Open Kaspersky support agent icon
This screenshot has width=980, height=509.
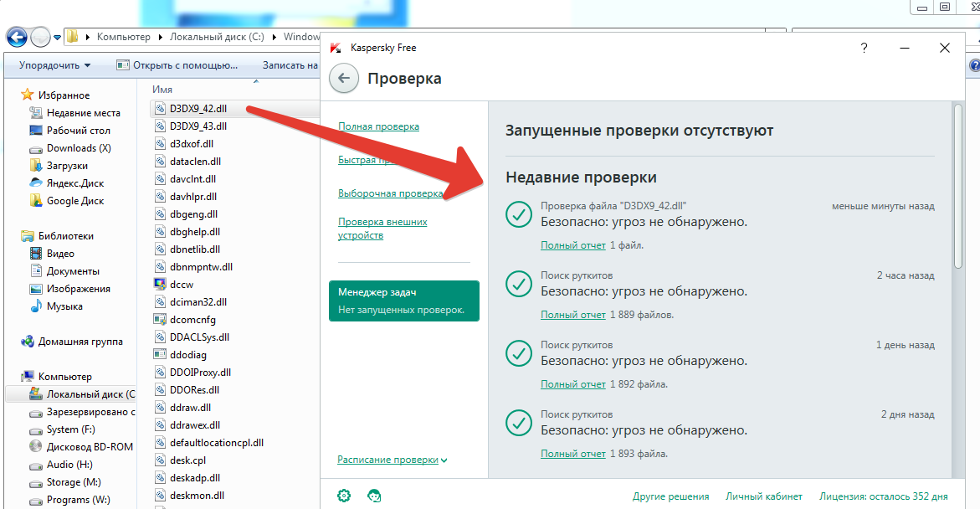(x=374, y=496)
